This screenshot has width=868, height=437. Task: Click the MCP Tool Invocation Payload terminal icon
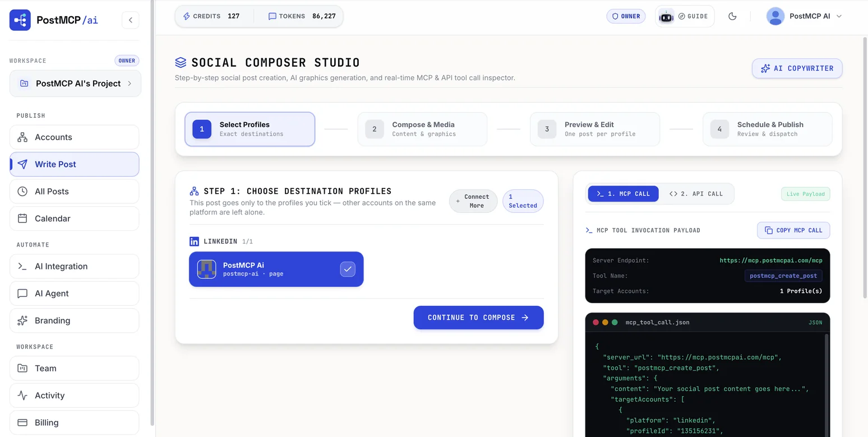[x=589, y=230]
